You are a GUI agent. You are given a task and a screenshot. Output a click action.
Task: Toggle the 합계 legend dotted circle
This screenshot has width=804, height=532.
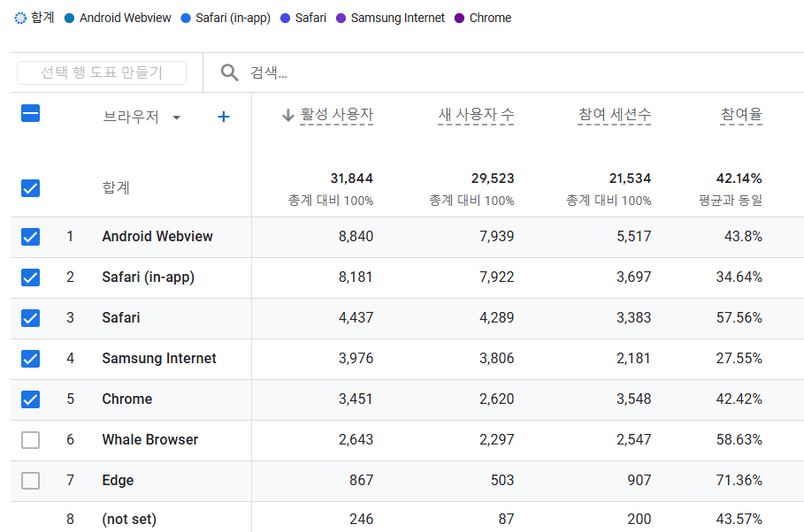coord(20,18)
